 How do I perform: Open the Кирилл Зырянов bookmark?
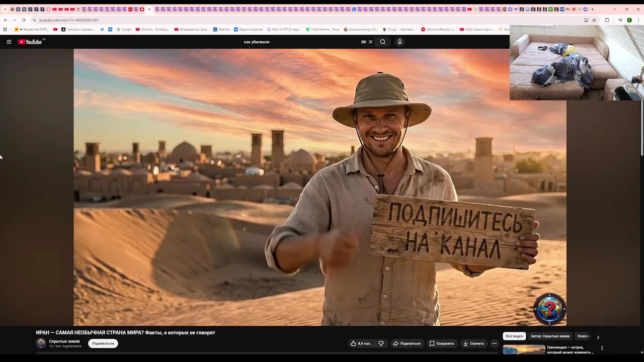pyautogui.click(x=249, y=29)
